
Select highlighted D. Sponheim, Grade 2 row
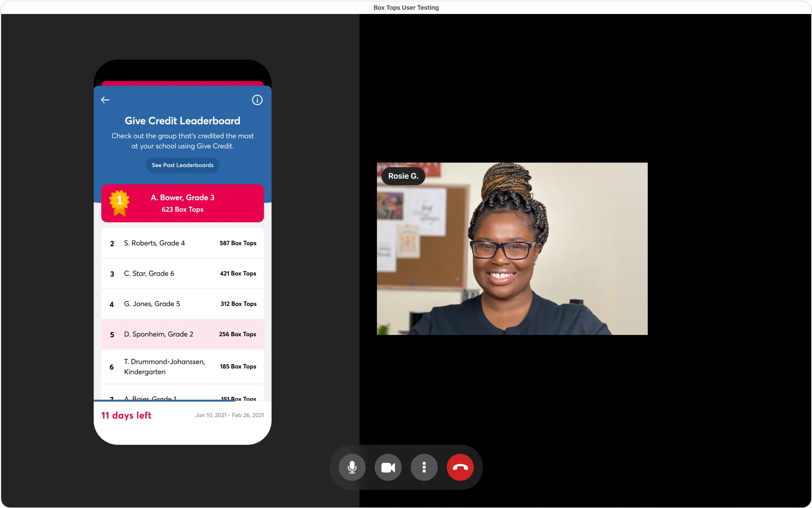(182, 335)
